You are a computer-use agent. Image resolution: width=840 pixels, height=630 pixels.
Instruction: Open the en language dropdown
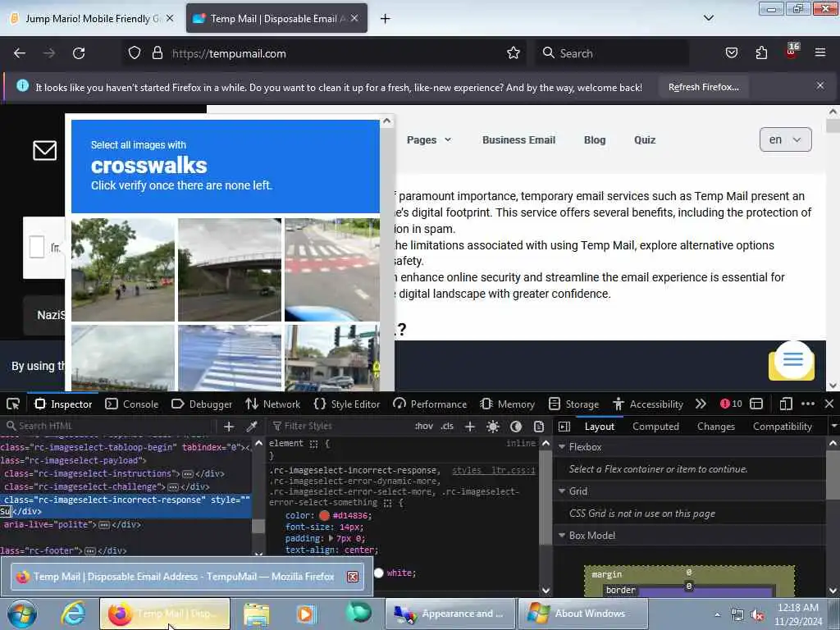pyautogui.click(x=785, y=139)
